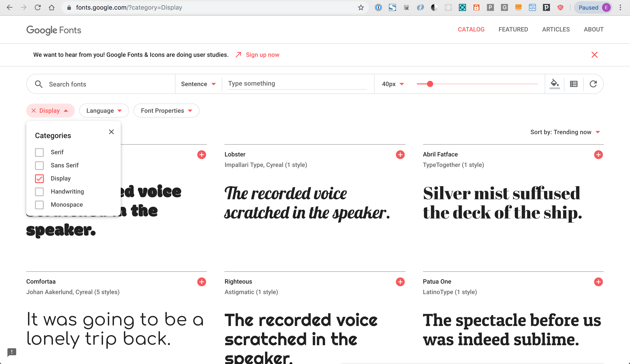
Task: Open the Lobster font title
Action: (235, 154)
